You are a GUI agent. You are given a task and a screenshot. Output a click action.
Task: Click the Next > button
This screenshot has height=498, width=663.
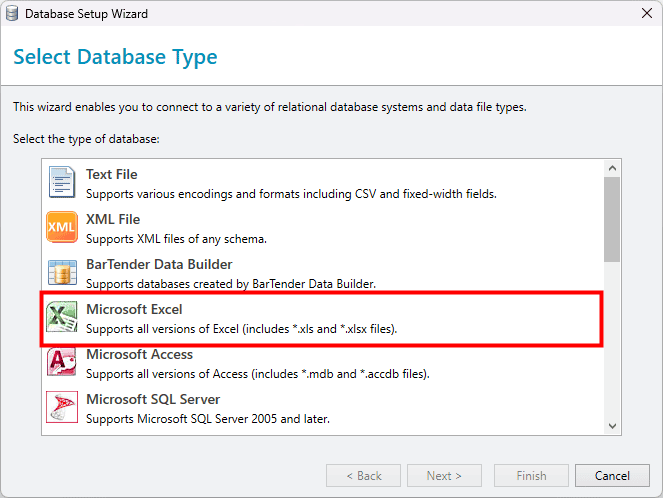point(444,476)
